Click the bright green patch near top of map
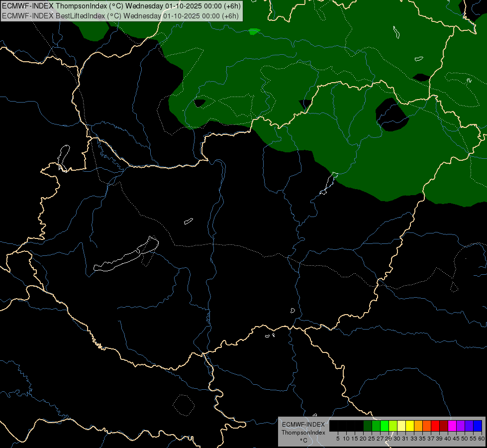 click(254, 31)
